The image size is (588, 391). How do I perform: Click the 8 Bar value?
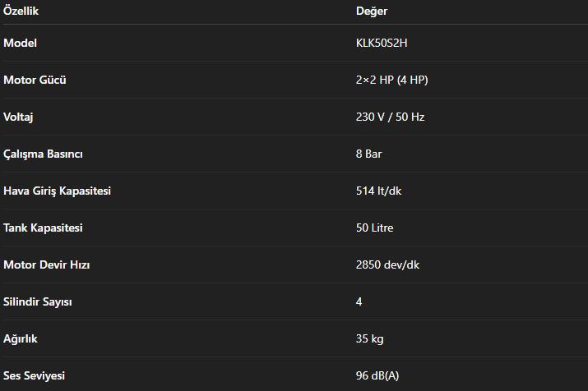pyautogui.click(x=368, y=154)
